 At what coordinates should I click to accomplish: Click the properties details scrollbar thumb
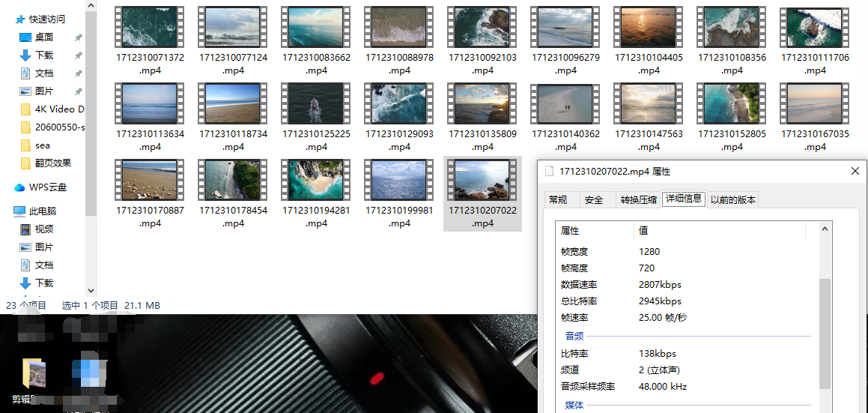[x=825, y=333]
